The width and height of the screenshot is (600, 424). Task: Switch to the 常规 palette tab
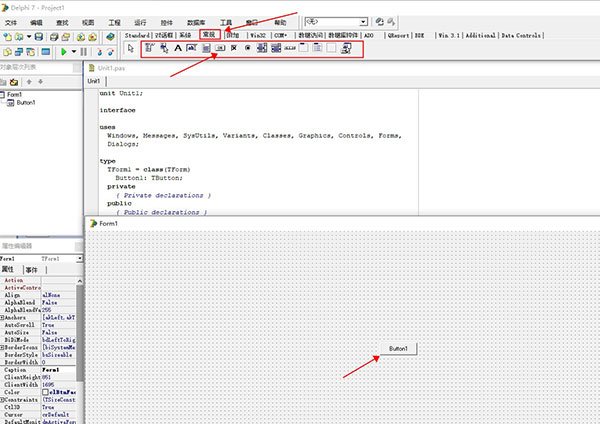[209, 35]
